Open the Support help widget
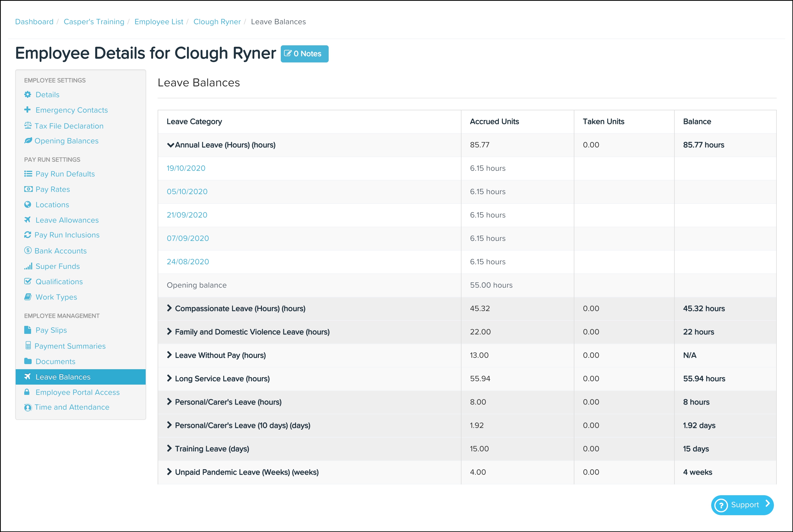This screenshot has height=532, width=793. tap(742, 505)
